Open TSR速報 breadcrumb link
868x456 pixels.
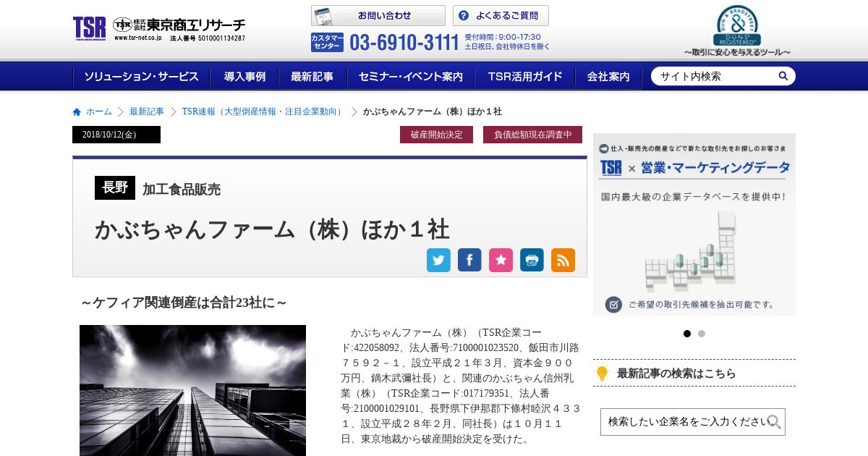pyautogui.click(x=263, y=111)
